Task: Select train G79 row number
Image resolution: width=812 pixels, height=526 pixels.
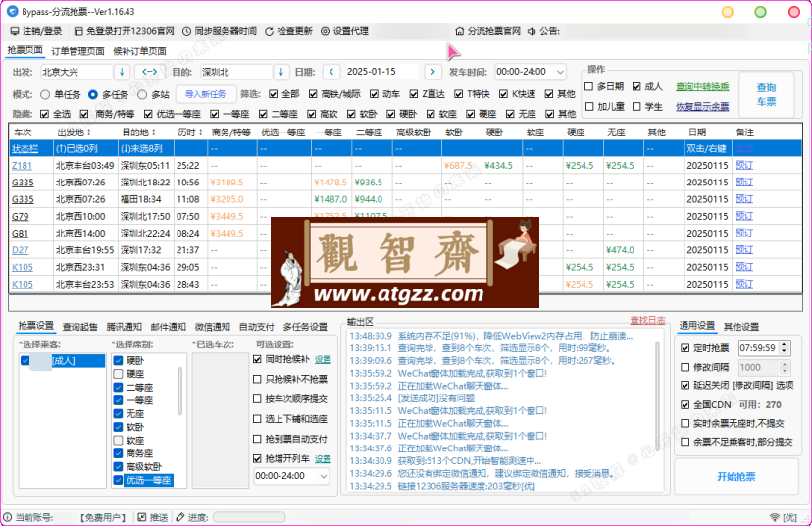Action: [x=21, y=216]
